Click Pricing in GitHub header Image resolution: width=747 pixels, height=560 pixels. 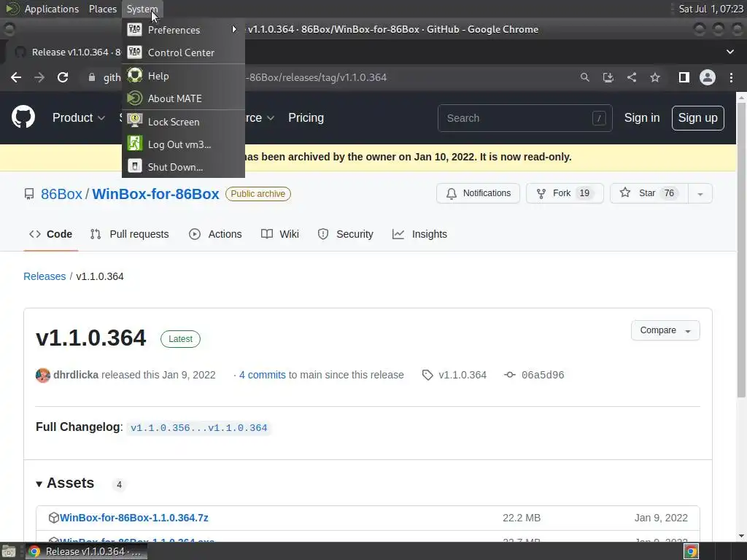pyautogui.click(x=306, y=117)
